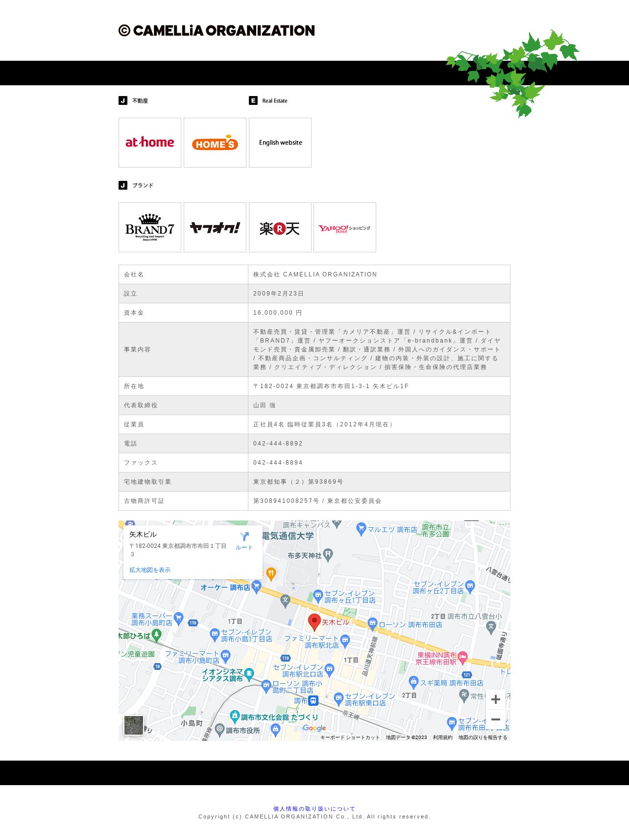The height and width of the screenshot is (840, 629).
Task: Click 株式会社 CAMELLIA ORGANIZATION cell
Action: 379,274
